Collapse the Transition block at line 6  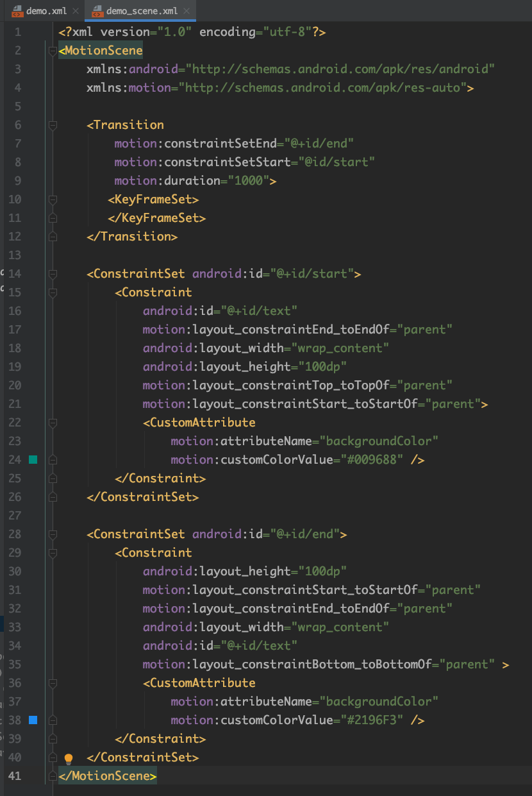pyautogui.click(x=53, y=124)
